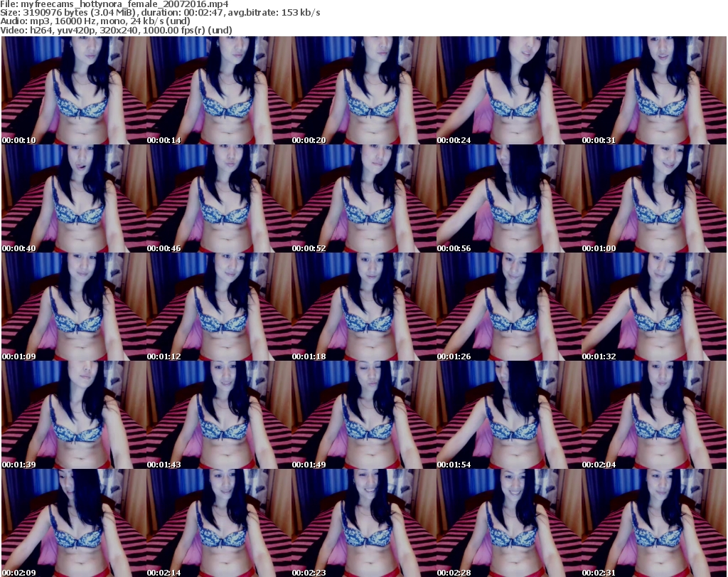This screenshot has width=728, height=577.
Task: Select the thumbnail frame stamped 00:01:26
Action: (x=508, y=307)
